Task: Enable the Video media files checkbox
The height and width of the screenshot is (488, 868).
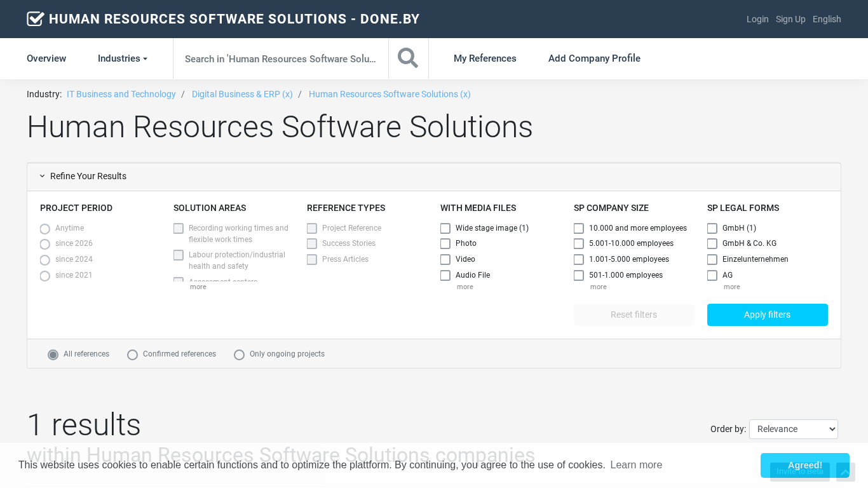Action: coord(445,259)
